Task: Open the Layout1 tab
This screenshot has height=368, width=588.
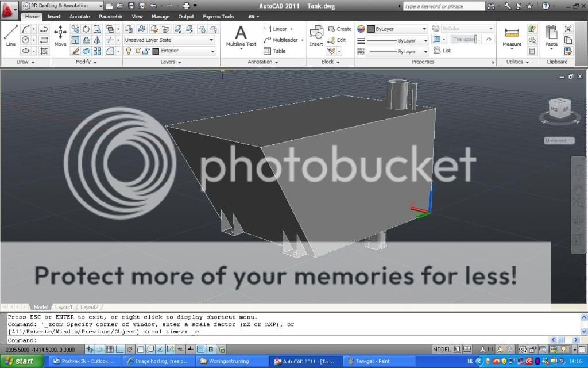Action: coord(64,307)
